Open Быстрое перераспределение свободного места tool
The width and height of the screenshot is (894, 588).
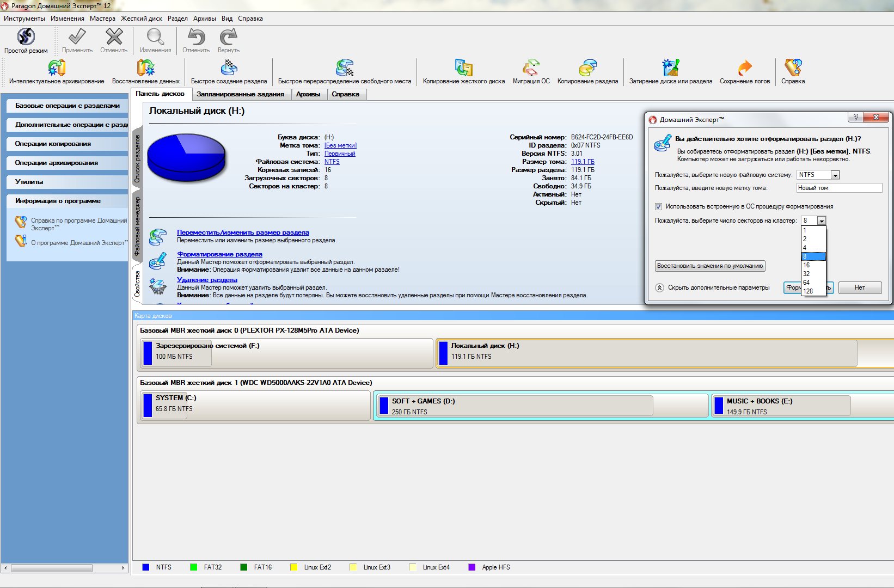coord(345,68)
